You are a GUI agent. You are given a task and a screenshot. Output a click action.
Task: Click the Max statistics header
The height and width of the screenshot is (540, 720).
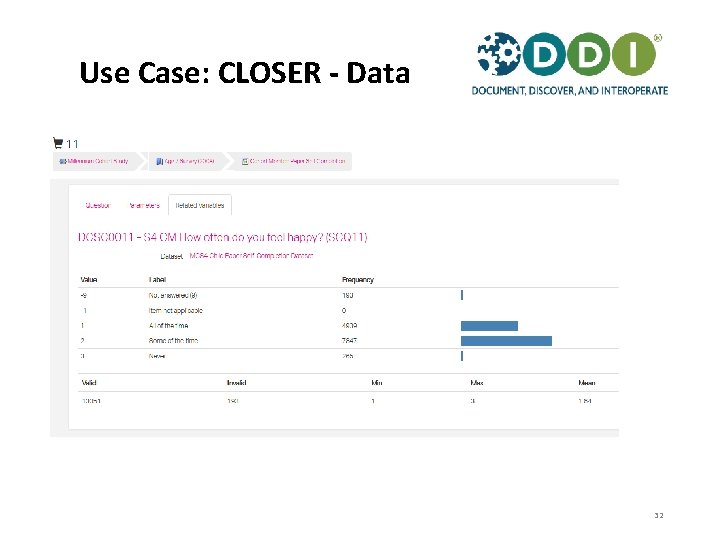tap(477, 382)
